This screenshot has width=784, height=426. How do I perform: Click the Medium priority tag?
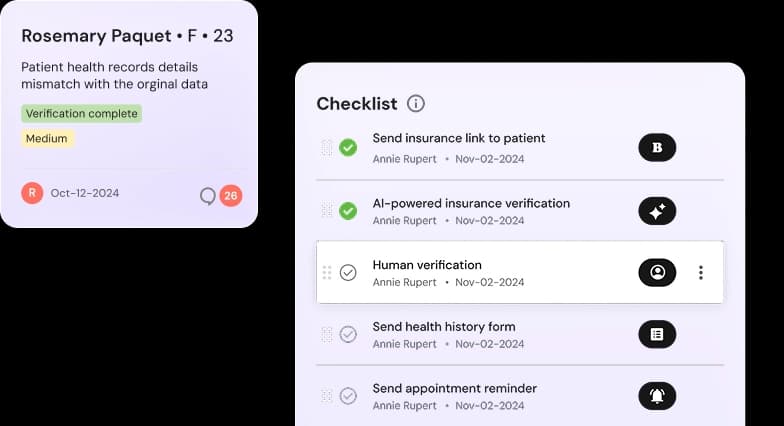point(47,139)
